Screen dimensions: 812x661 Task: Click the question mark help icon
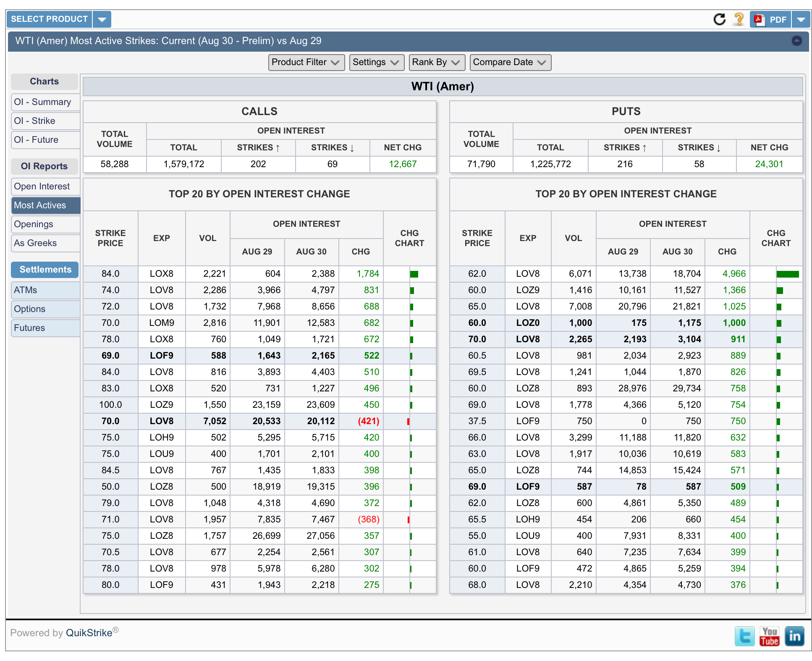click(739, 19)
